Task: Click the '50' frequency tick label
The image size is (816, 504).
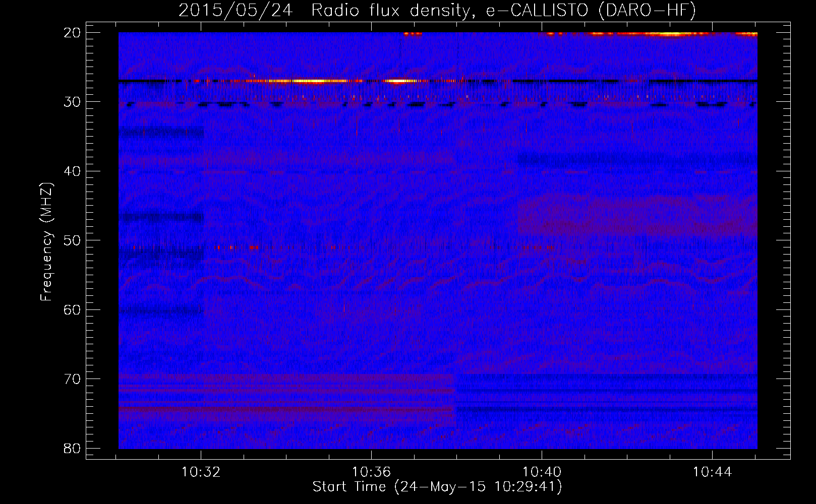Action: (x=73, y=240)
